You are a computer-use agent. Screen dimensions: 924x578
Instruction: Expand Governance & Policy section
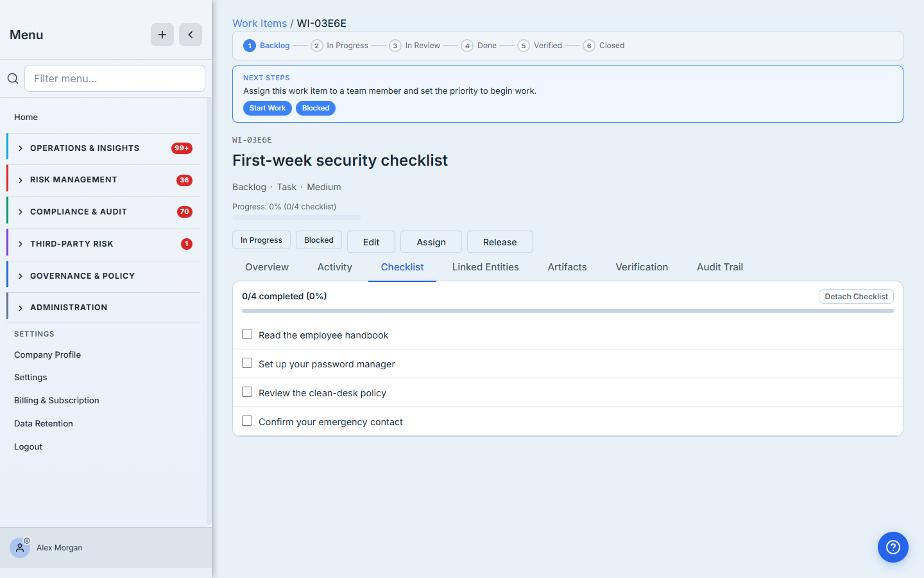[x=103, y=276]
